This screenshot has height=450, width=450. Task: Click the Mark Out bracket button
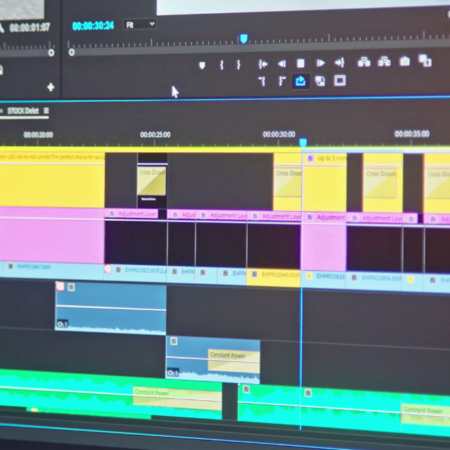click(x=239, y=65)
